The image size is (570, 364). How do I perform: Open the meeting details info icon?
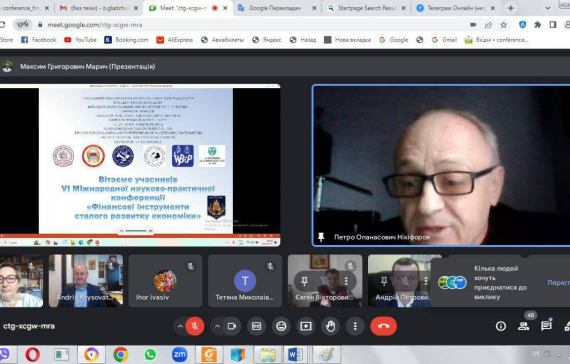pos(501,326)
